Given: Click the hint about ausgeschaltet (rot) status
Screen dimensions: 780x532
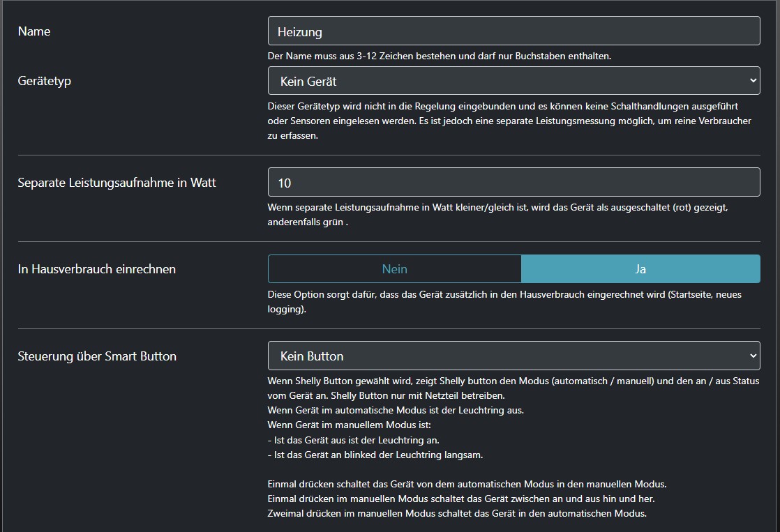Looking at the screenshot, I should point(502,208).
